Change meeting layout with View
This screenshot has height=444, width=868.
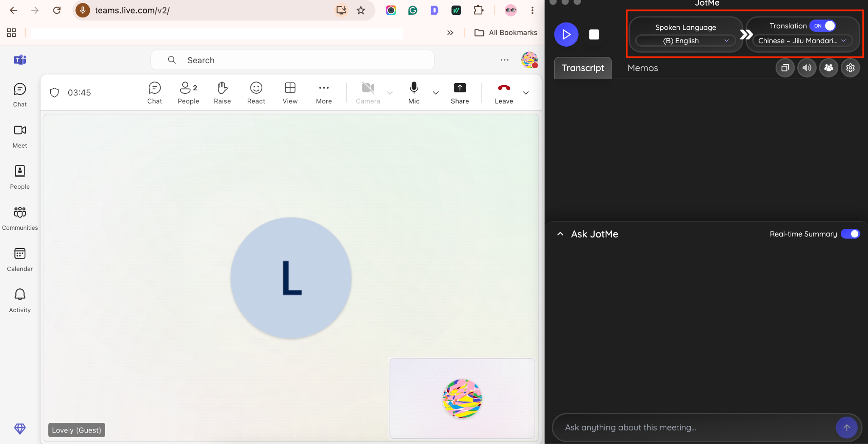[x=290, y=93]
